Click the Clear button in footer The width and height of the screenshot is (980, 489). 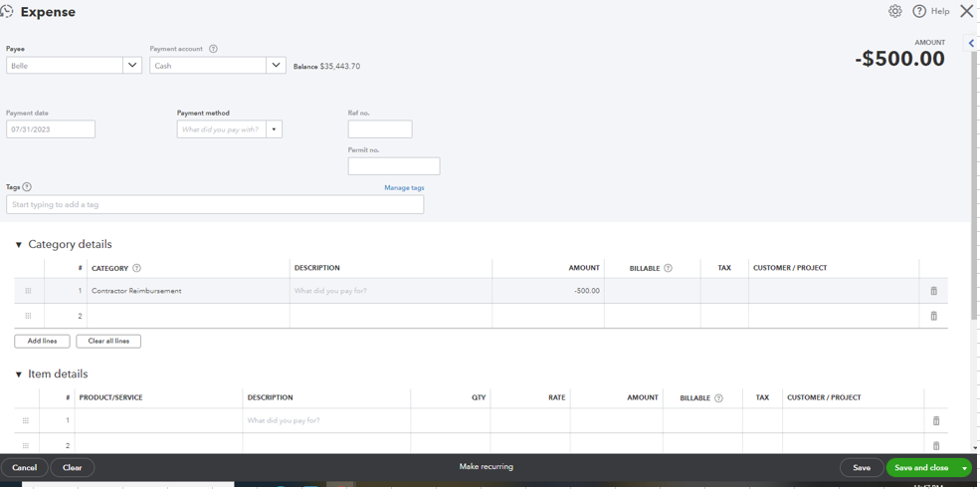tap(73, 468)
